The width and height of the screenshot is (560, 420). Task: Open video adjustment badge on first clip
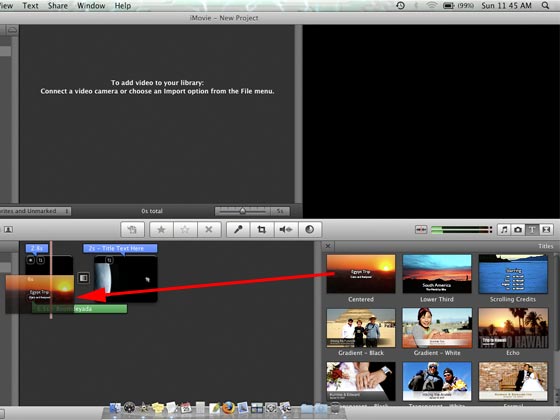[x=31, y=260]
